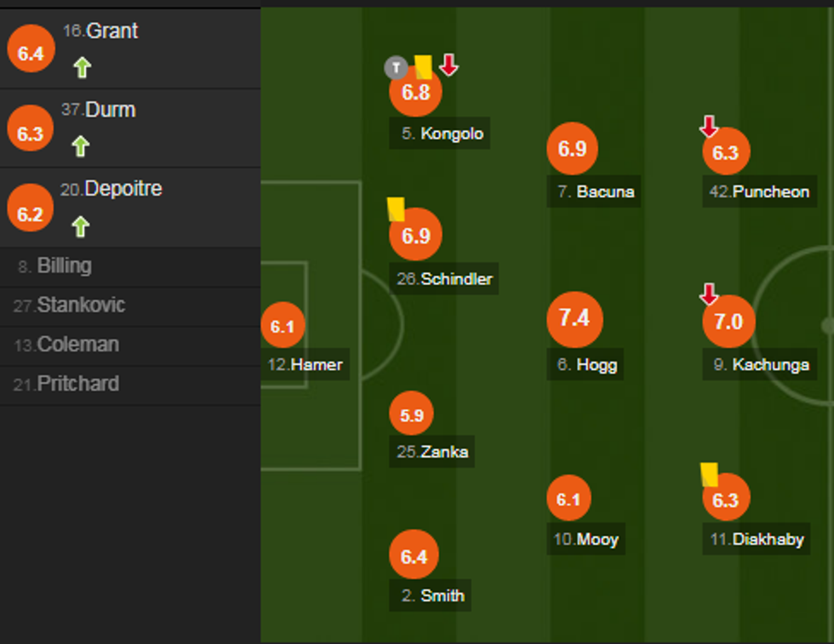This screenshot has width=834, height=644.
Task: Click Zanka's 5.9 rating circle
Action: click(x=412, y=415)
